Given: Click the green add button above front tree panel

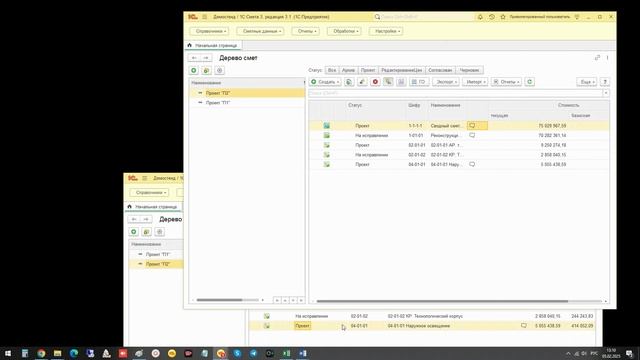Looking at the screenshot, I should click(194, 71).
